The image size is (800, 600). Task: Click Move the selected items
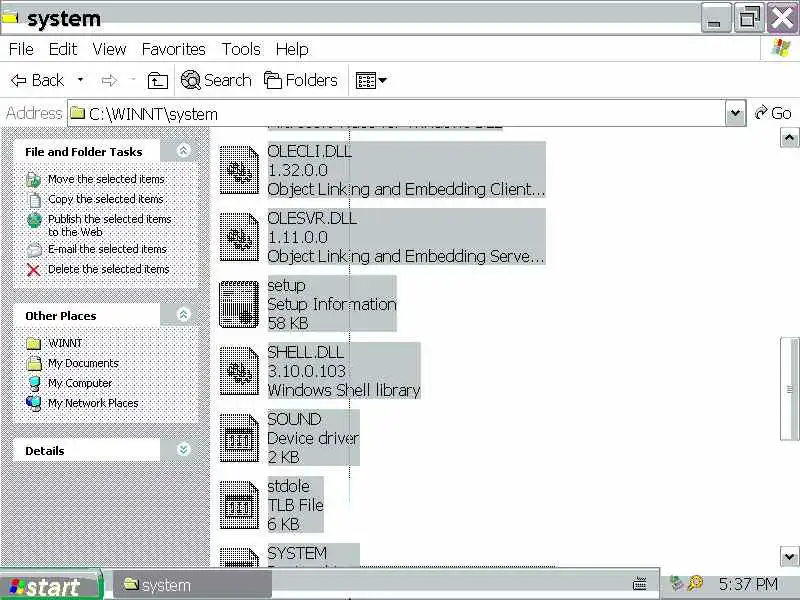106,179
